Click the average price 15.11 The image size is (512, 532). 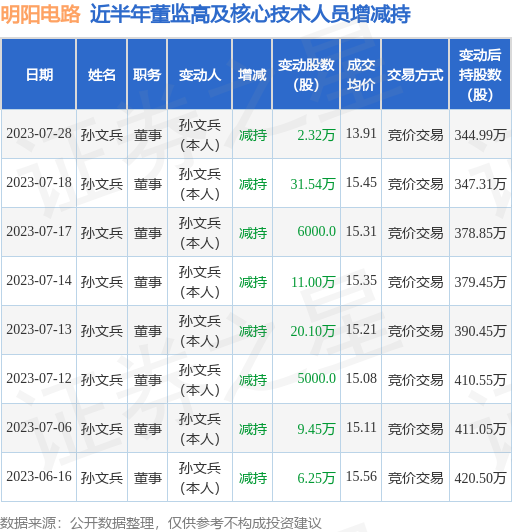click(x=361, y=428)
